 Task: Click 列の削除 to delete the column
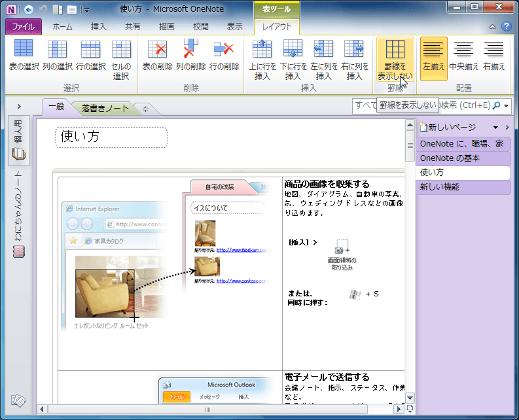pyautogui.click(x=191, y=55)
